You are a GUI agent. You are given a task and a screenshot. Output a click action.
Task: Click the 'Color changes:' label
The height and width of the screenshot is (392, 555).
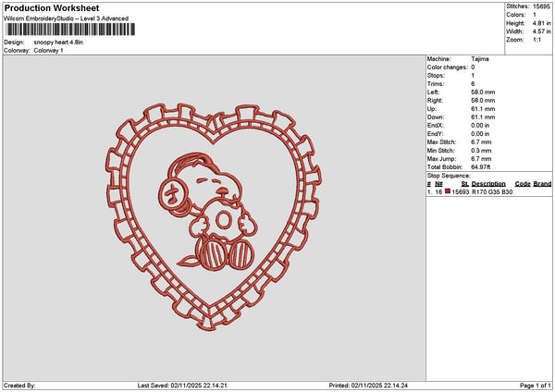click(x=448, y=67)
